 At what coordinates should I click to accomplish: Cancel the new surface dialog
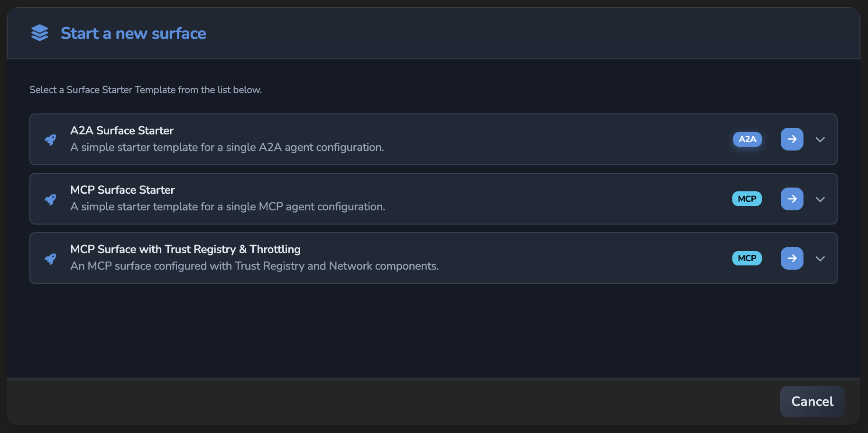click(x=813, y=402)
